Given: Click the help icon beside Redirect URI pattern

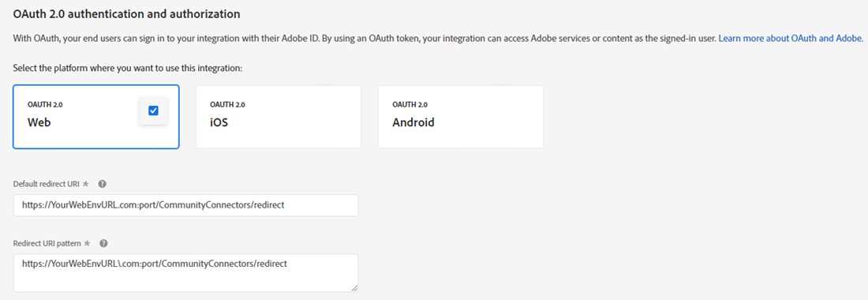Looking at the screenshot, I should 103,243.
